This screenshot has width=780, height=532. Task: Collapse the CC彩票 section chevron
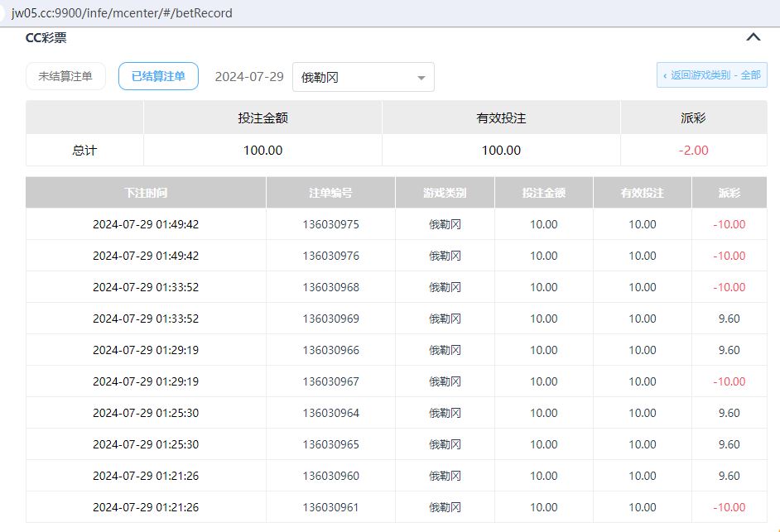click(753, 37)
